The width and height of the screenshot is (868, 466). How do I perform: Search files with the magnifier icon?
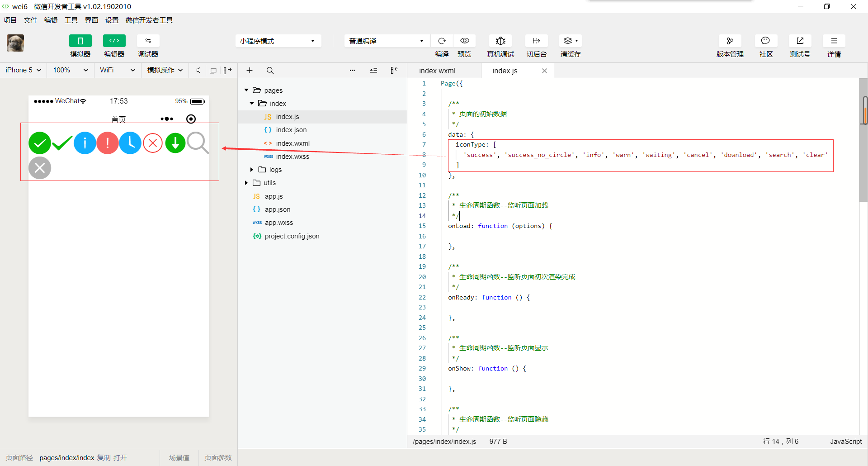[270, 70]
